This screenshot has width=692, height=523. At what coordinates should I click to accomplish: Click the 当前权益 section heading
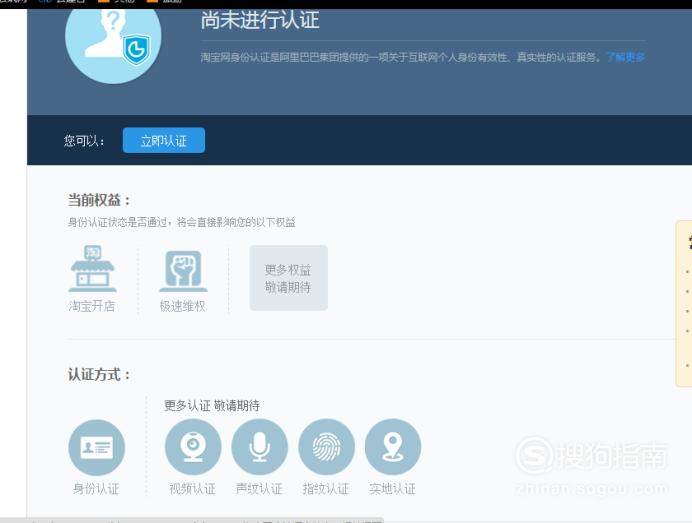(x=99, y=200)
